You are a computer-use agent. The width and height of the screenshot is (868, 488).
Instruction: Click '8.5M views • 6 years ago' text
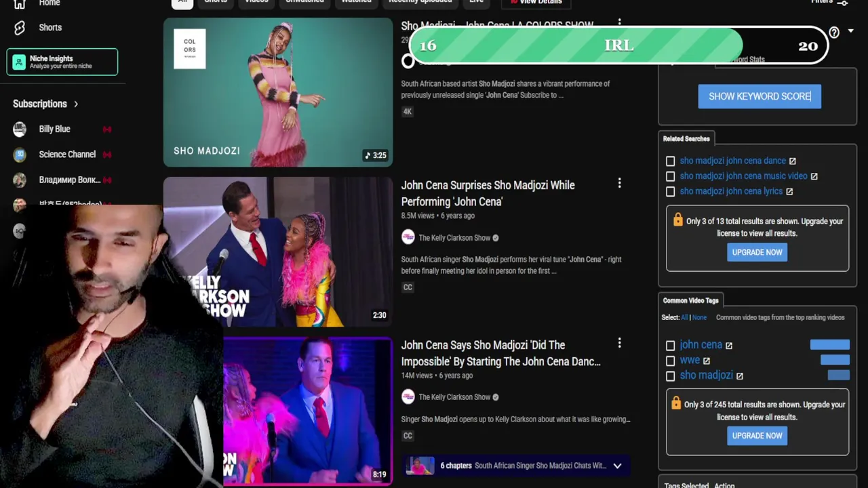coord(437,216)
